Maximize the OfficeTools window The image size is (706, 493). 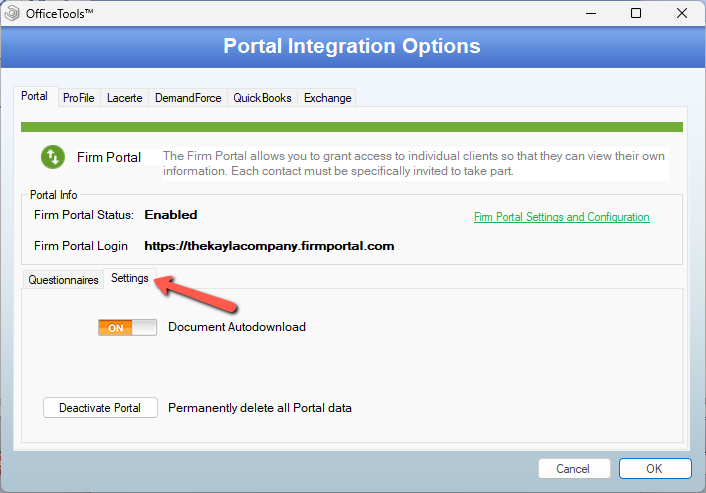click(x=636, y=13)
